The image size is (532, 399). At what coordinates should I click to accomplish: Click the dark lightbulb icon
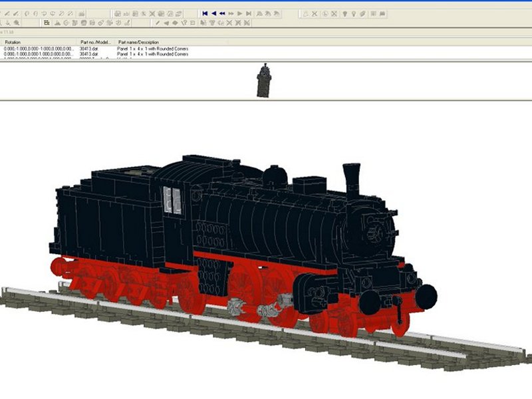pyautogui.click(x=345, y=14)
